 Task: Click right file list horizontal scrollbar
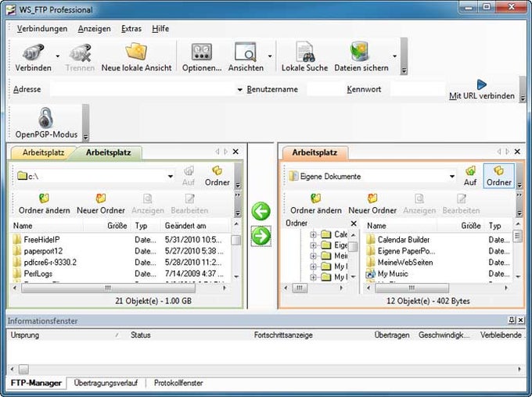(412, 288)
